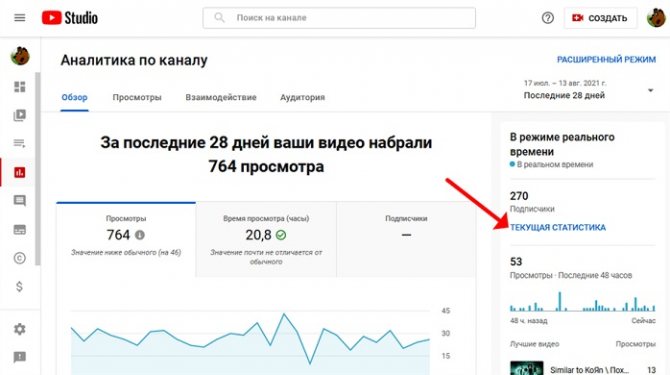
Task: Click the СОЗДАТЬ create button
Action: [600, 18]
